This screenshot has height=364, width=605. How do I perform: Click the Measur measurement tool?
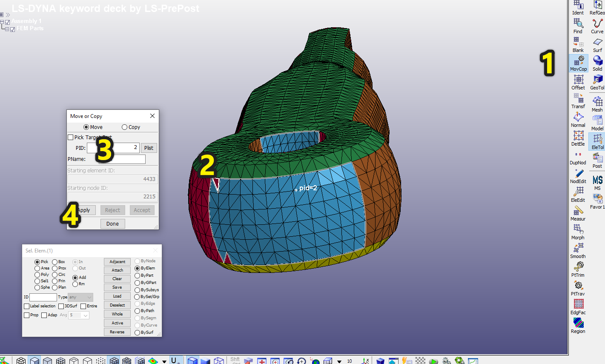pos(578,213)
